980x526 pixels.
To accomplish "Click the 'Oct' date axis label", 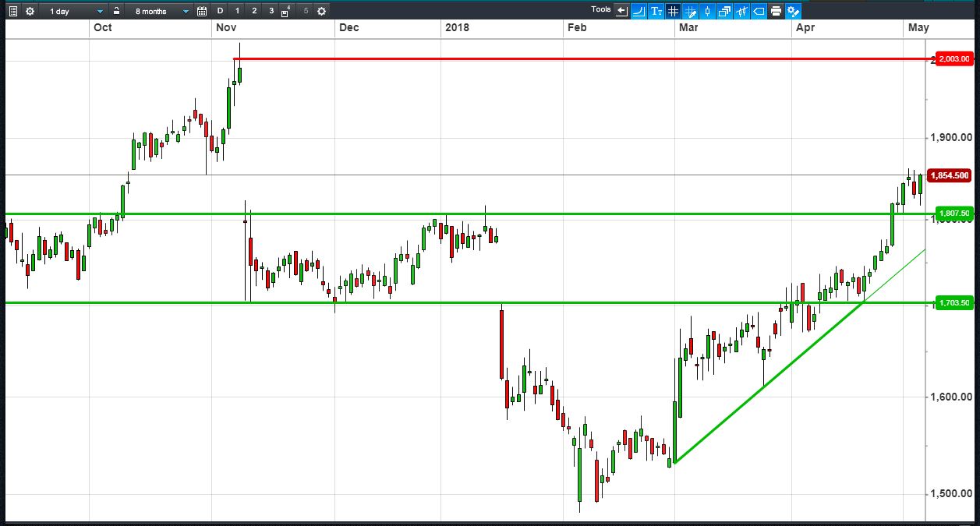I will pyautogui.click(x=102, y=28).
